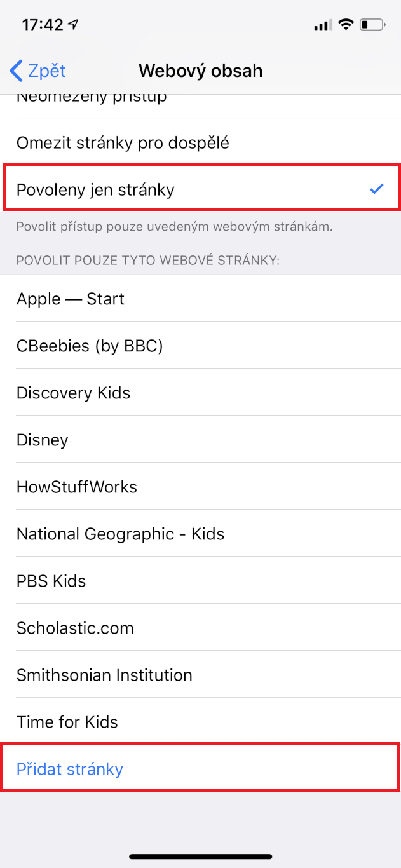Select the Discovery Kids website row
Viewport: 401px width, 868px height.
coord(73,393)
